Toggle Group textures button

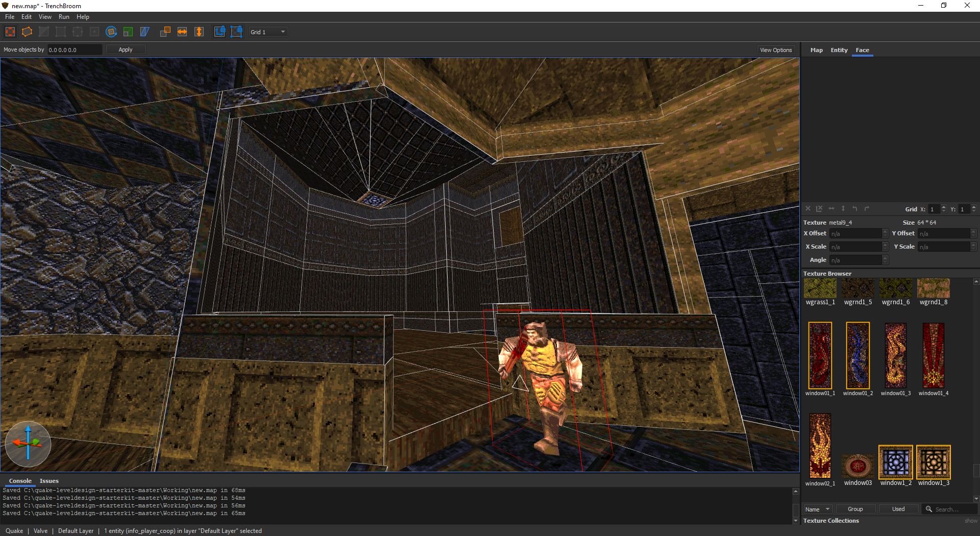(x=855, y=509)
